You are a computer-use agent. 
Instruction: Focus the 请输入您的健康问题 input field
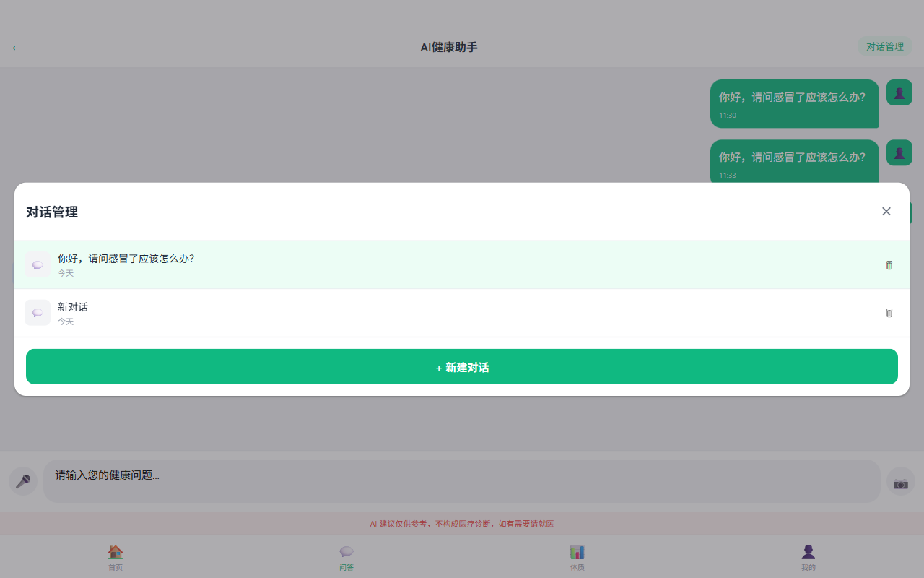point(462,481)
